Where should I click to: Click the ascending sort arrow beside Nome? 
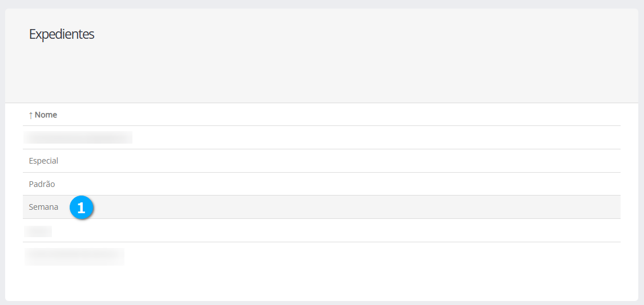[x=31, y=115]
